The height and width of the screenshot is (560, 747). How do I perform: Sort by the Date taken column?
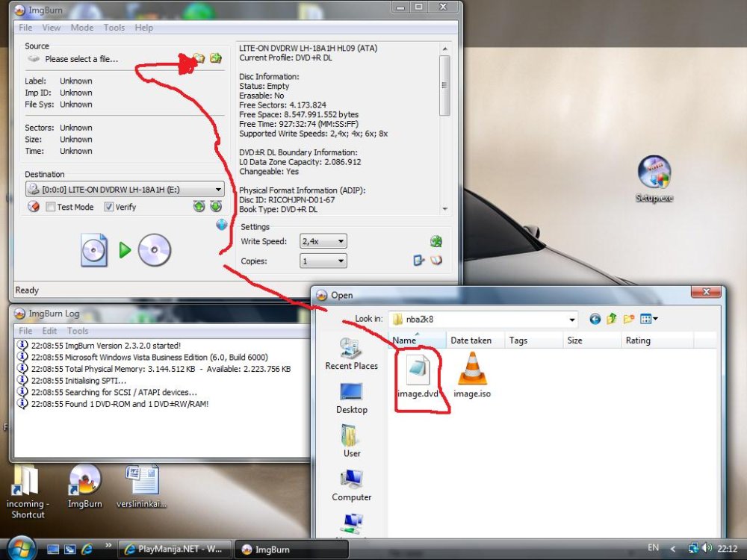475,340
